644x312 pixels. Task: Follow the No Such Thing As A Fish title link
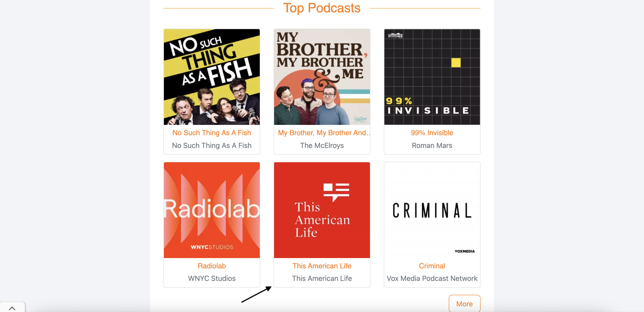pyautogui.click(x=212, y=133)
